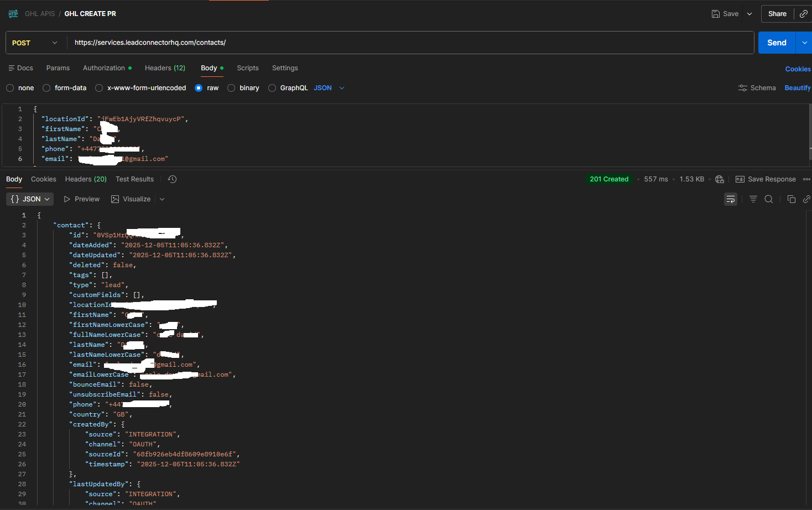Open Schema sliders icon
This screenshot has height=510, width=812.
743,88
